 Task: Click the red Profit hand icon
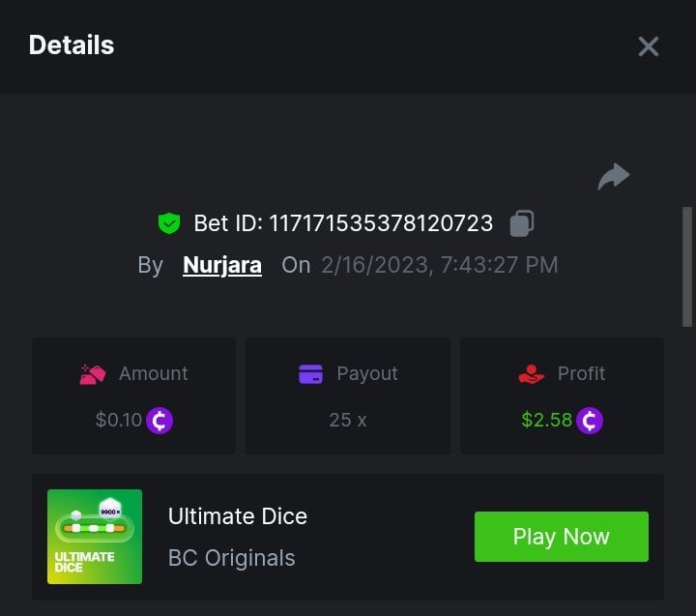click(532, 374)
